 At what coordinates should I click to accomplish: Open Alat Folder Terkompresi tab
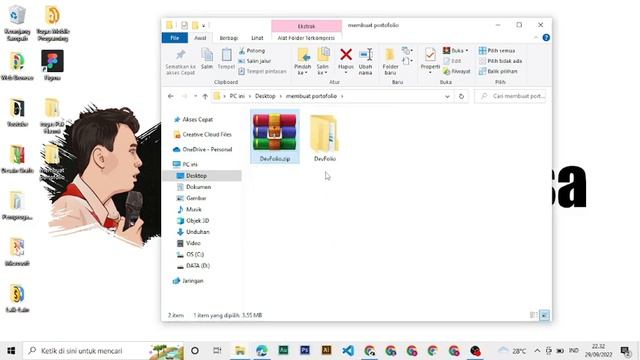point(306,38)
